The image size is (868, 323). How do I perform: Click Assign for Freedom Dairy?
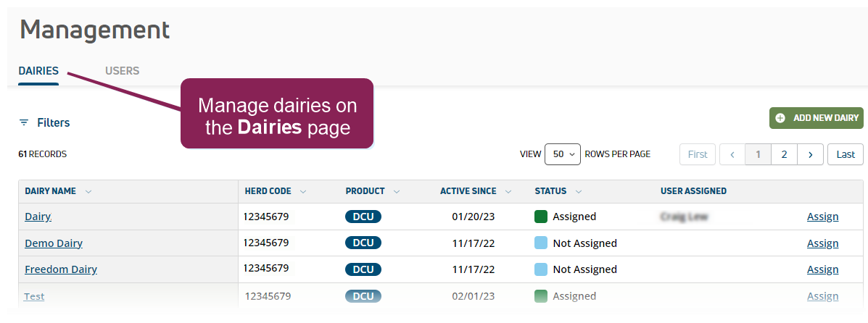click(822, 269)
